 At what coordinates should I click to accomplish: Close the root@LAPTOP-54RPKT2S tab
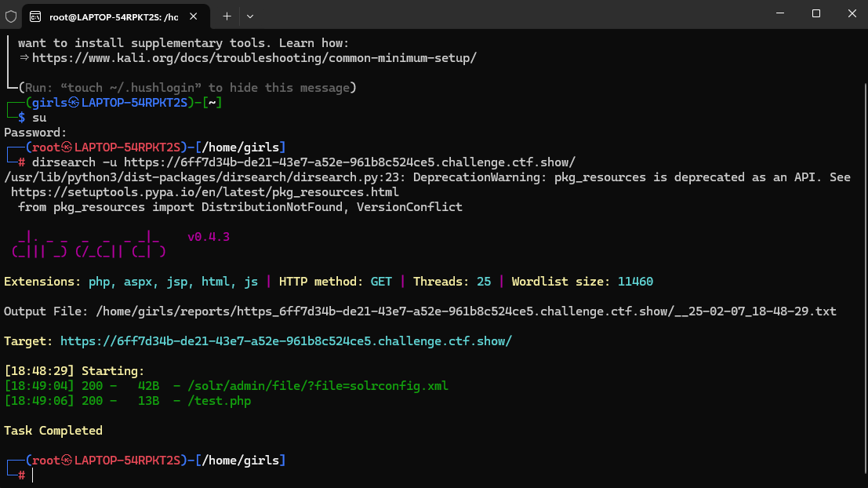[194, 16]
